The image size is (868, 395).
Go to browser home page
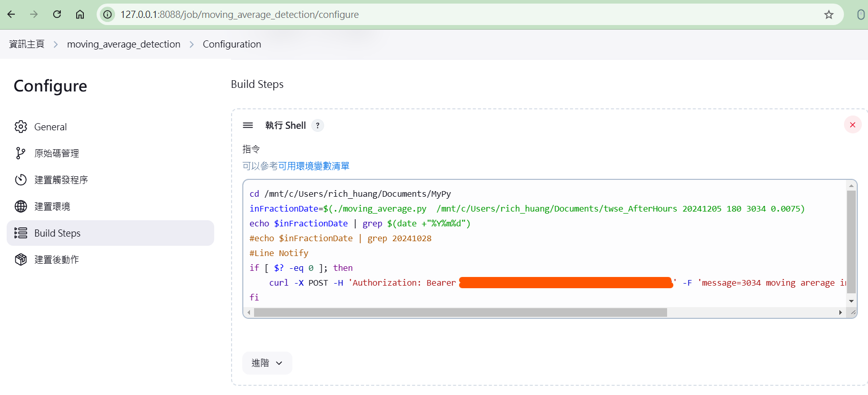(80, 14)
